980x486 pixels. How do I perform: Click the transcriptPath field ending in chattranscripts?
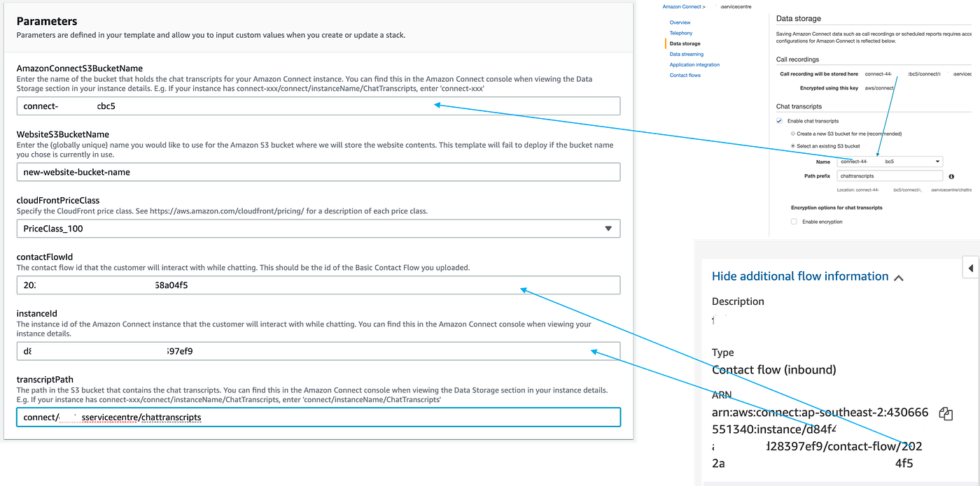pos(318,417)
